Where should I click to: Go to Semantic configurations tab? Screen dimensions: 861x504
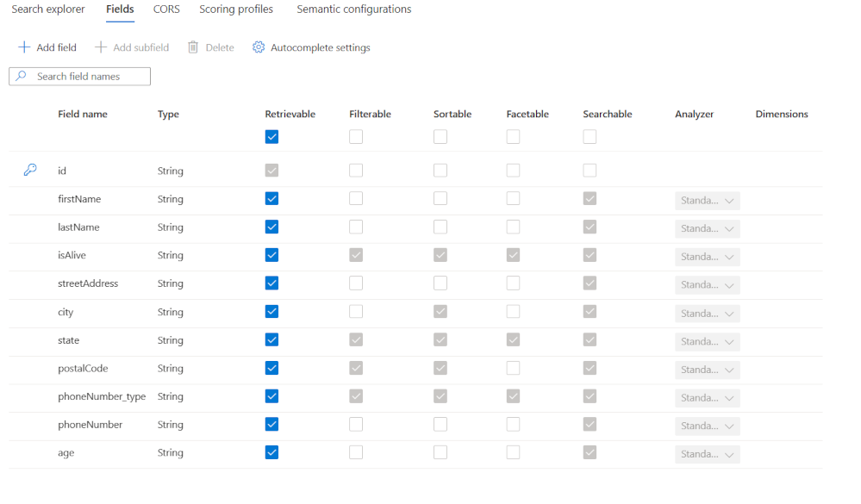[354, 9]
